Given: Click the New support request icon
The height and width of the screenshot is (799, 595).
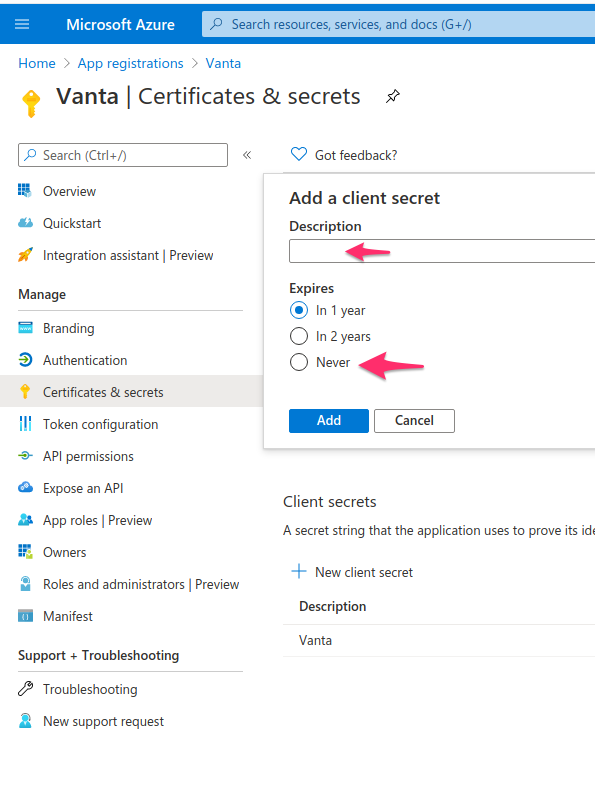Looking at the screenshot, I should (x=25, y=721).
